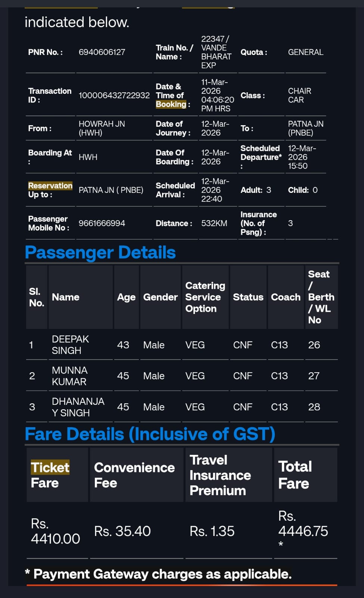Tap the Transaction ID value 100006432722932

pos(114,95)
